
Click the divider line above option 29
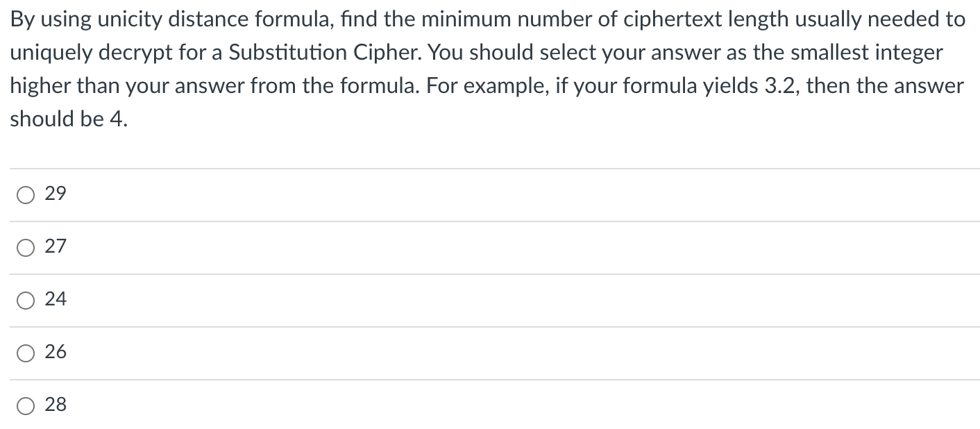[x=486, y=167]
